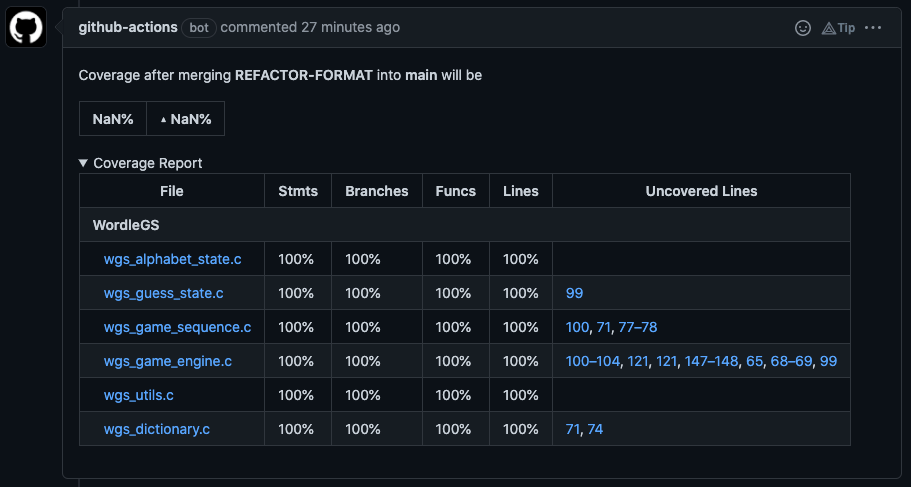Open wgs_game_engine.c file link
This screenshot has width=911, height=487.
pyautogui.click(x=168, y=361)
